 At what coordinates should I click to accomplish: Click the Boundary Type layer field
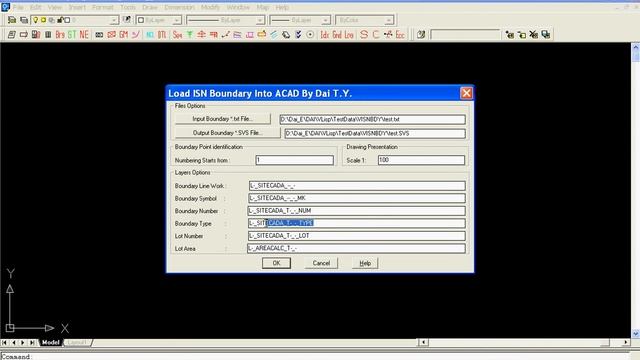pyautogui.click(x=357, y=223)
